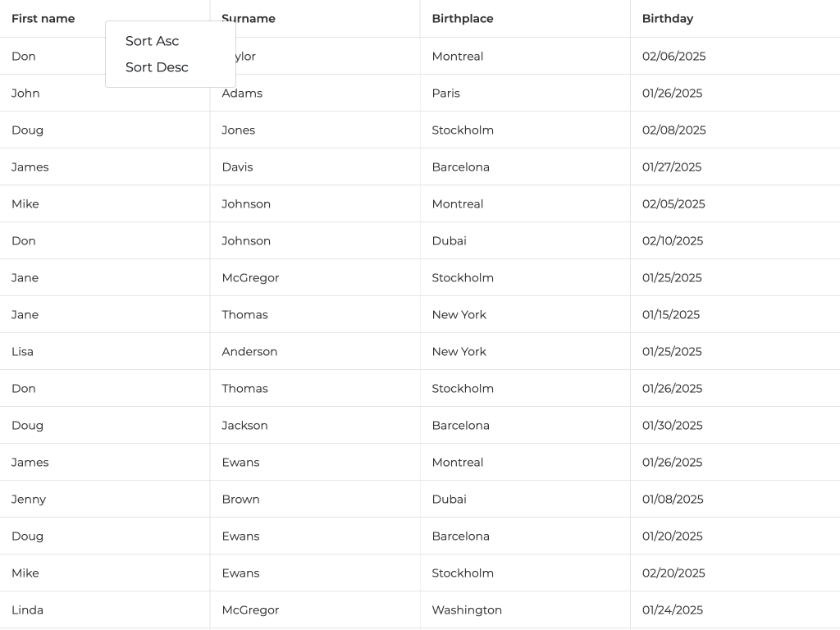Select the Paris birthplace cell
840x630 pixels.
coord(446,94)
